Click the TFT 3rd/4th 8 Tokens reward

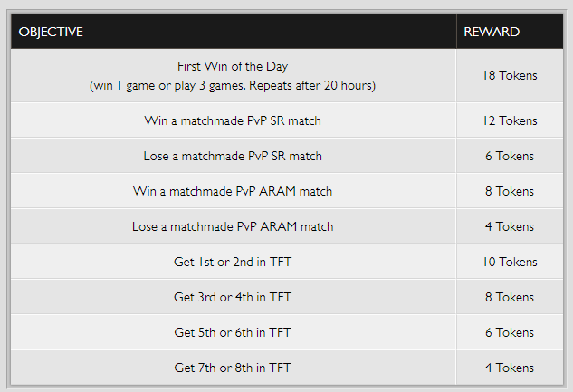pyautogui.click(x=510, y=297)
